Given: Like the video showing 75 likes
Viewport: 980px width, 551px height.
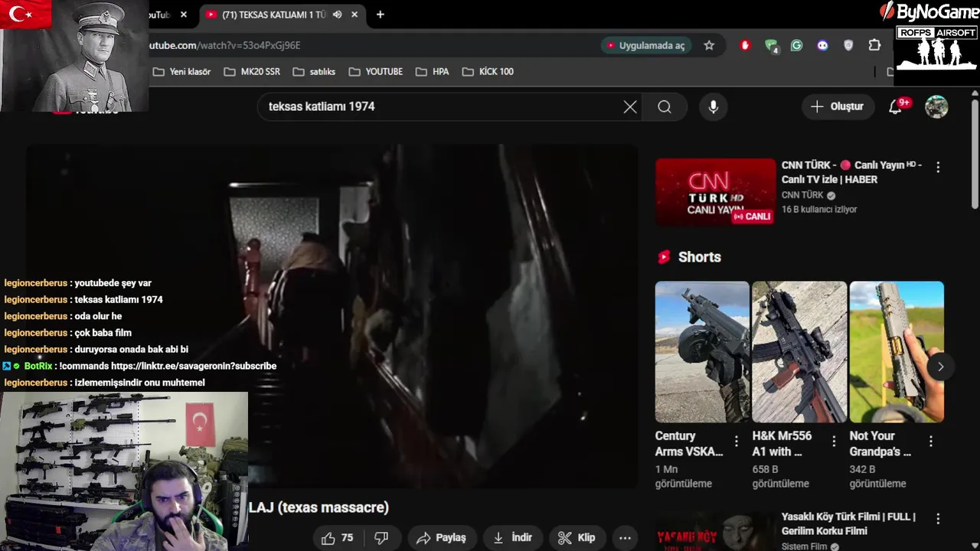Looking at the screenshot, I should click(337, 538).
